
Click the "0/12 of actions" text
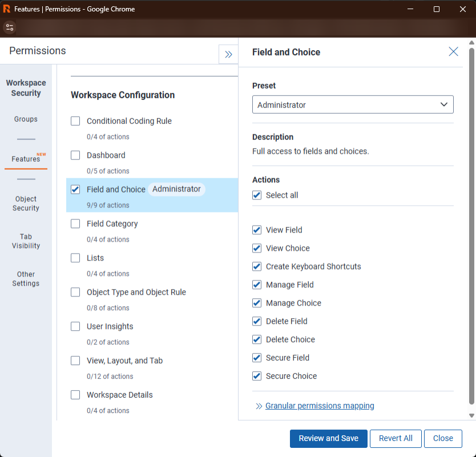point(110,376)
